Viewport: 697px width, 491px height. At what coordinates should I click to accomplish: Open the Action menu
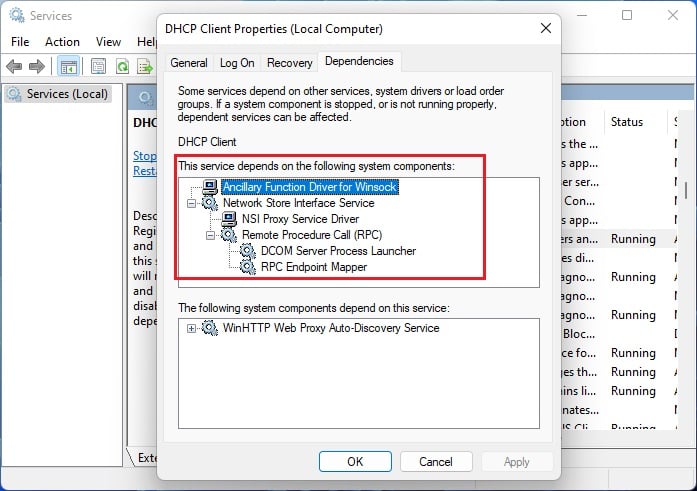point(62,42)
